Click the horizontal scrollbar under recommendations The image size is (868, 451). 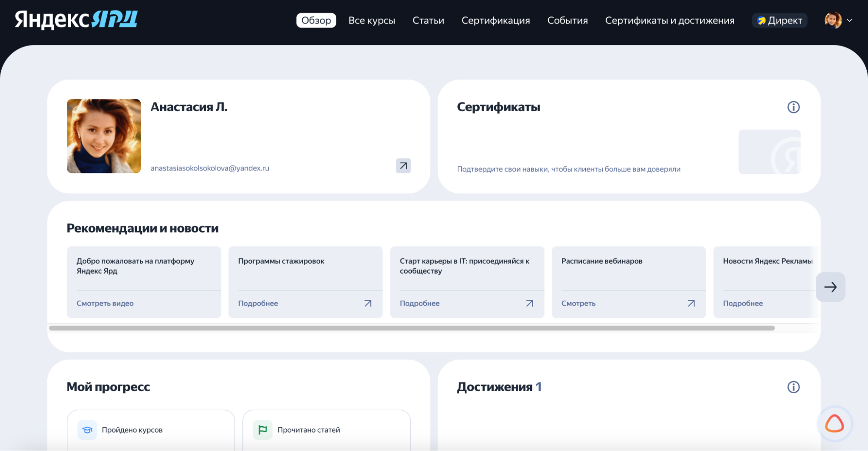(x=412, y=328)
